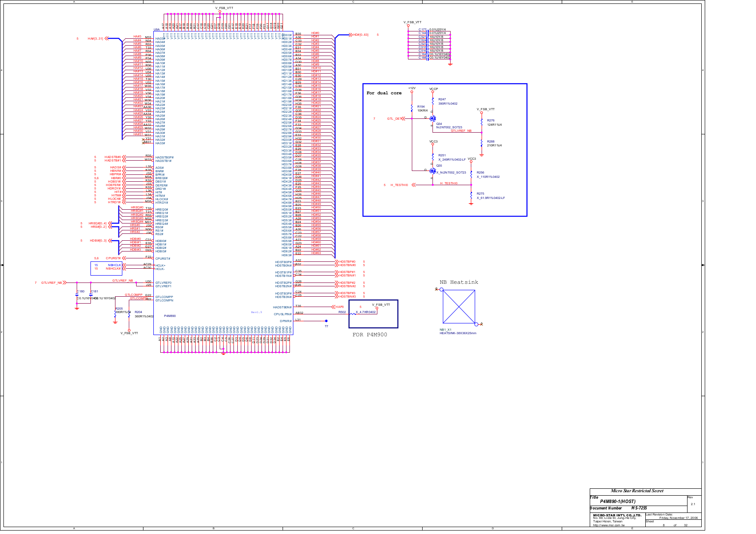Select the C144 capacitor label
This screenshot has width=756, height=534.
423,33
